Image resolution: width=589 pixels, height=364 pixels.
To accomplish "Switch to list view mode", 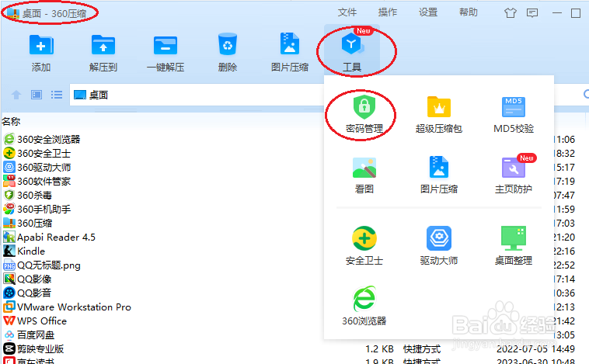I will coord(57,95).
